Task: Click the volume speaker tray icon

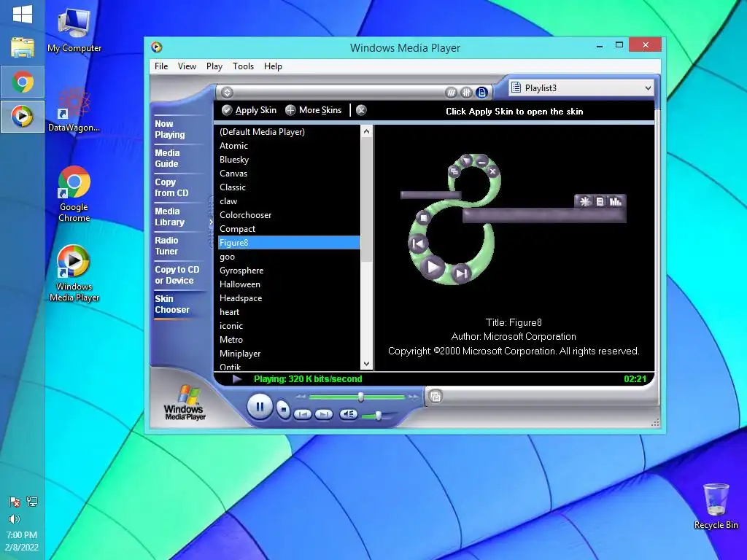Action: 15,518
